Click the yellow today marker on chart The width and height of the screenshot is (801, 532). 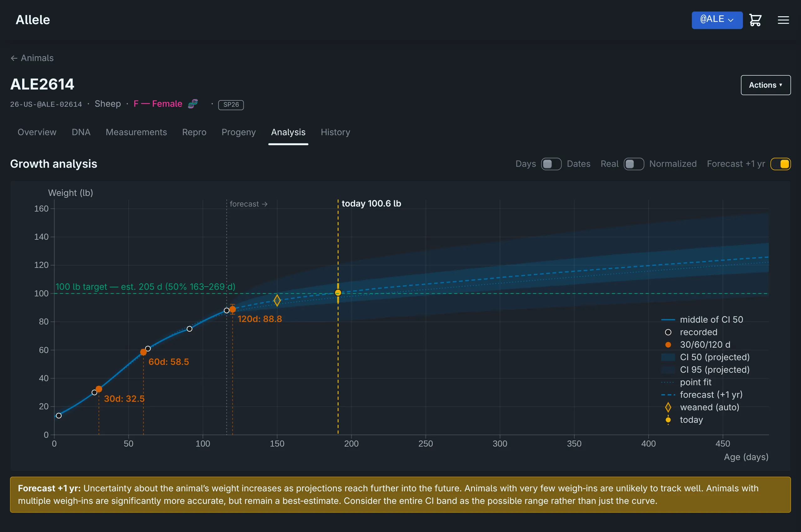tap(338, 293)
